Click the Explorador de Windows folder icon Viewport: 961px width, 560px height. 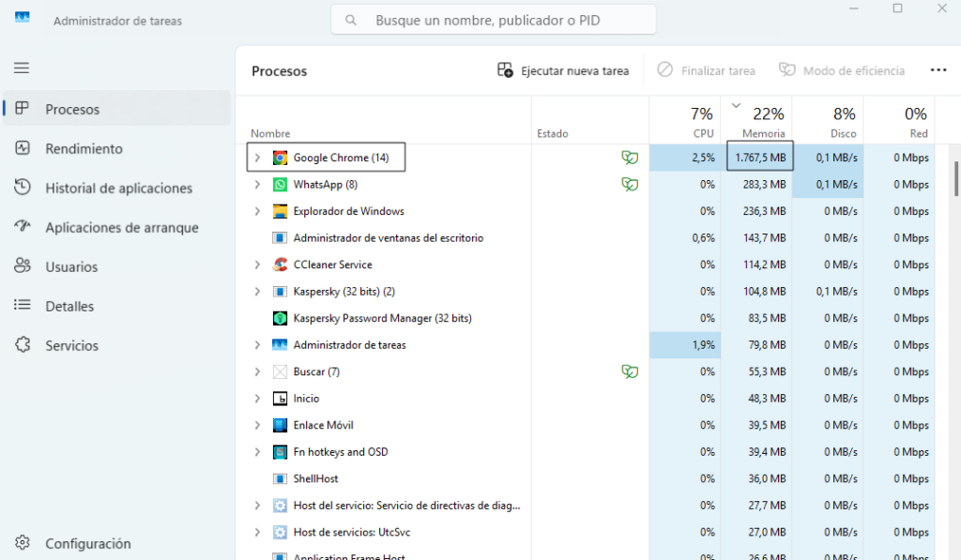click(280, 211)
